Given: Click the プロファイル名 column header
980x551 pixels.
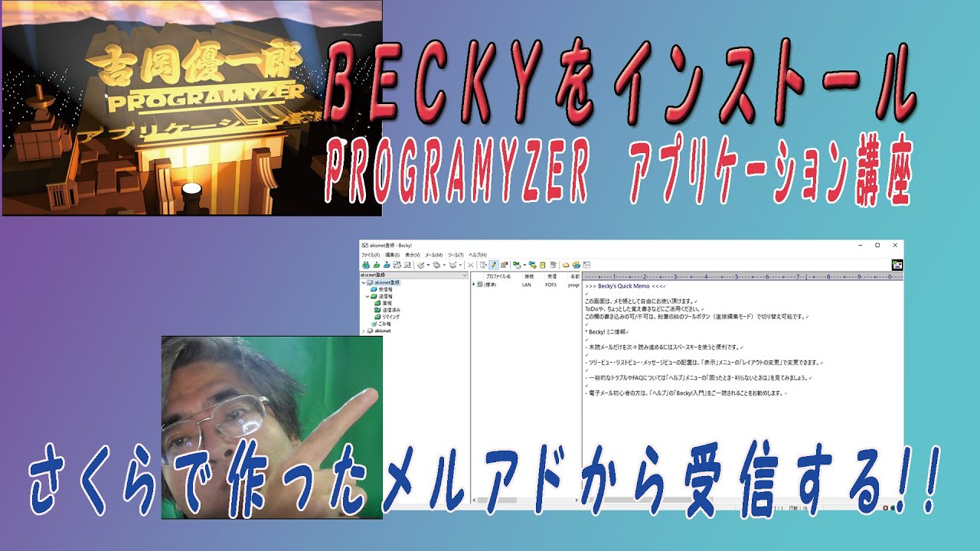Looking at the screenshot, I should [x=498, y=275].
